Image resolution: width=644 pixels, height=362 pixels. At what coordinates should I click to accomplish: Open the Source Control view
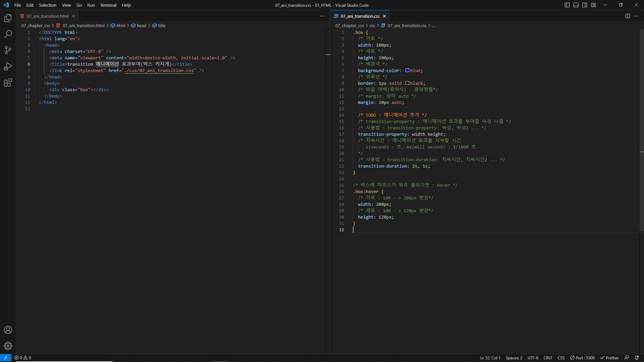click(x=8, y=50)
